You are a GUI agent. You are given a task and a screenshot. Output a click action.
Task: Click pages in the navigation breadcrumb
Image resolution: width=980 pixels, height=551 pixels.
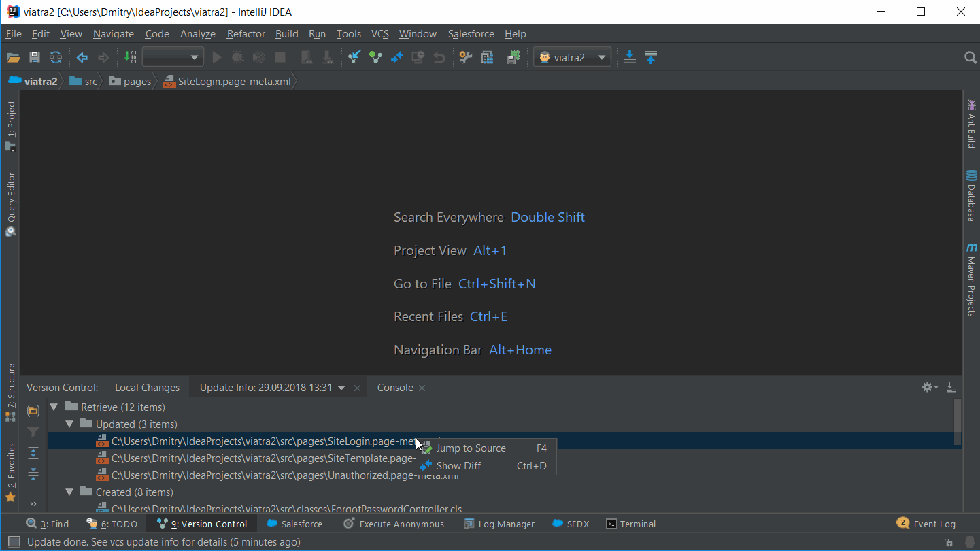[x=130, y=82]
